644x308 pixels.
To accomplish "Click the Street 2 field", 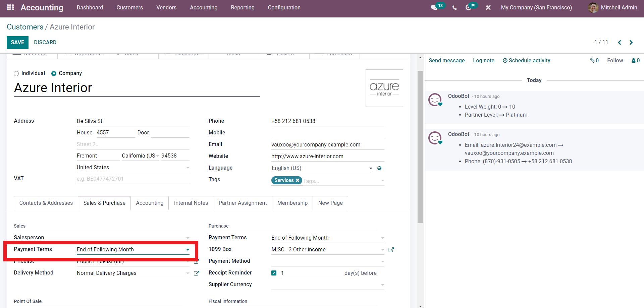I will 133,144.
